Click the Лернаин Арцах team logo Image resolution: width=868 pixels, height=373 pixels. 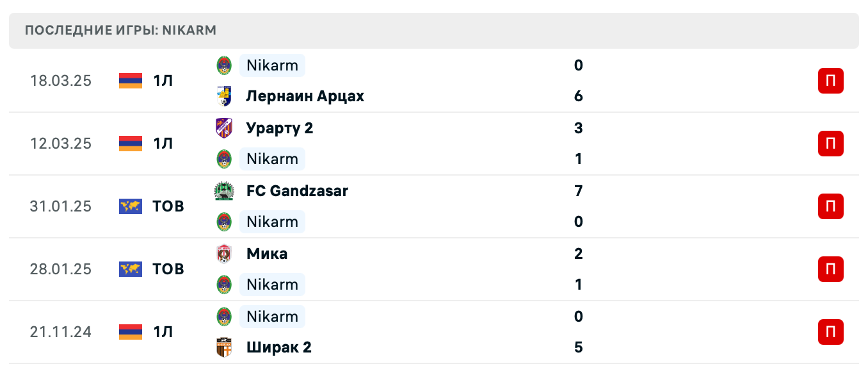tap(224, 96)
